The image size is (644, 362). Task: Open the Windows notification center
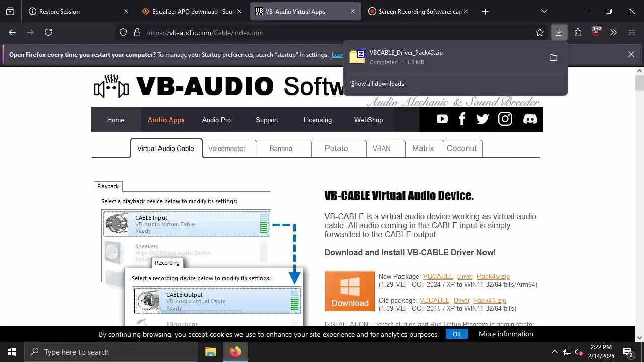click(x=628, y=352)
